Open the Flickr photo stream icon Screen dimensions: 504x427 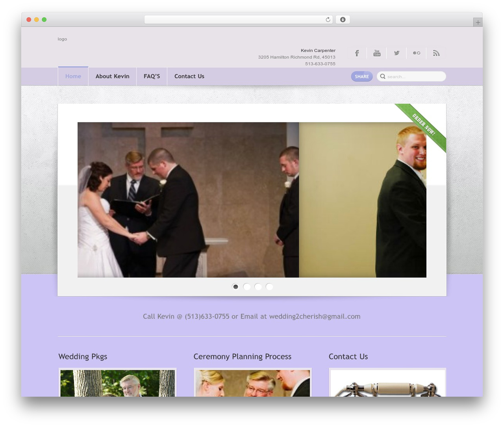416,53
